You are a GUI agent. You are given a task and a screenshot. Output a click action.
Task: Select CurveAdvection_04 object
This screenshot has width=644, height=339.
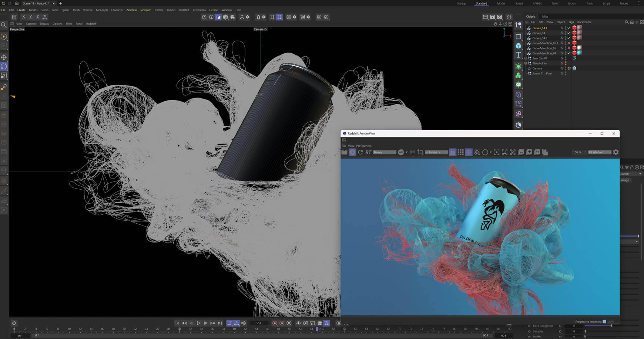[x=544, y=53]
